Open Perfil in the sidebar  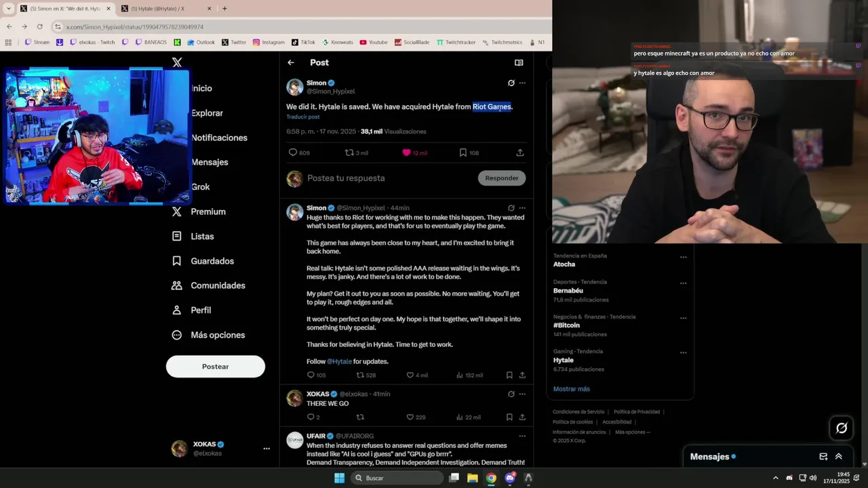point(191,310)
